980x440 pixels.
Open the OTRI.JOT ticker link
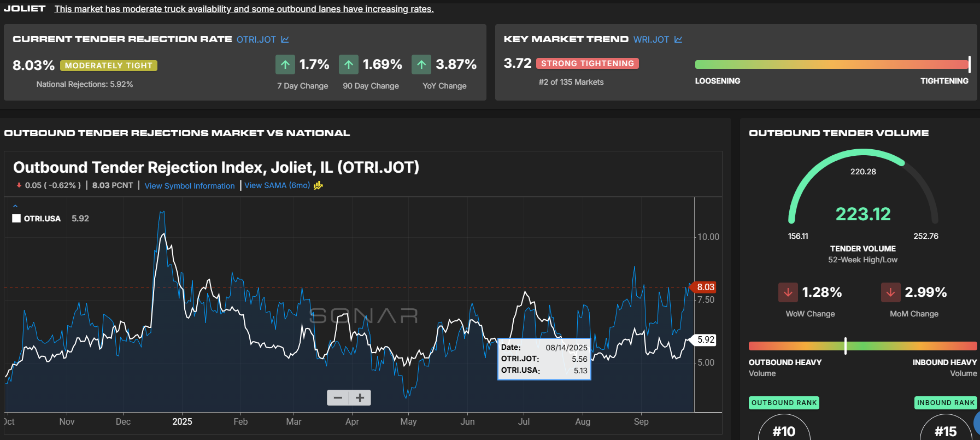point(256,39)
